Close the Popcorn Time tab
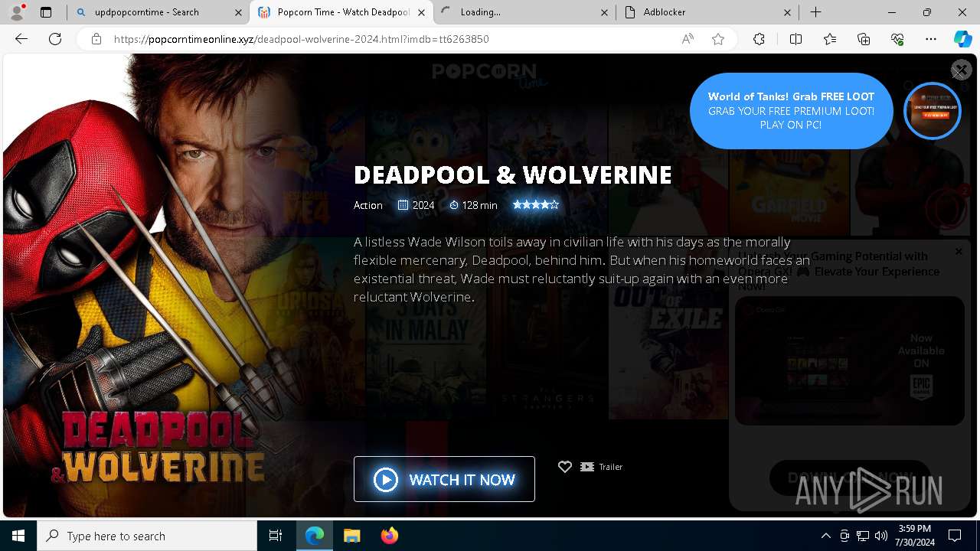 point(421,12)
